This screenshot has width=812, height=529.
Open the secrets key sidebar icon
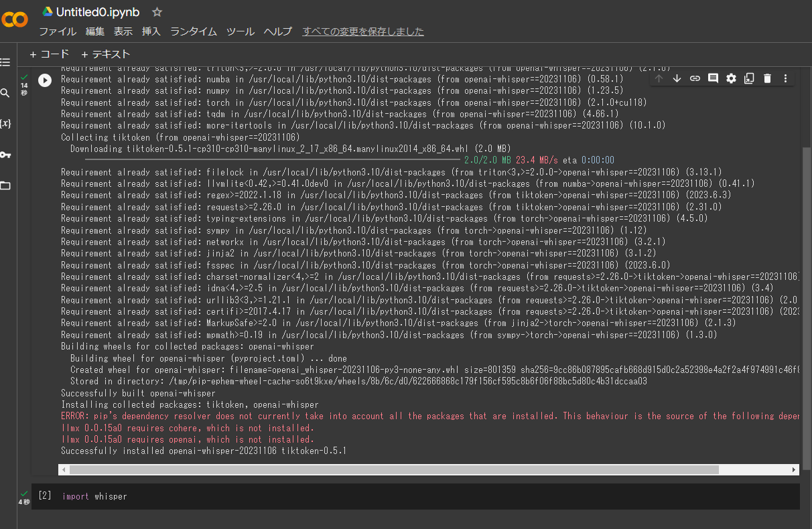[5, 155]
